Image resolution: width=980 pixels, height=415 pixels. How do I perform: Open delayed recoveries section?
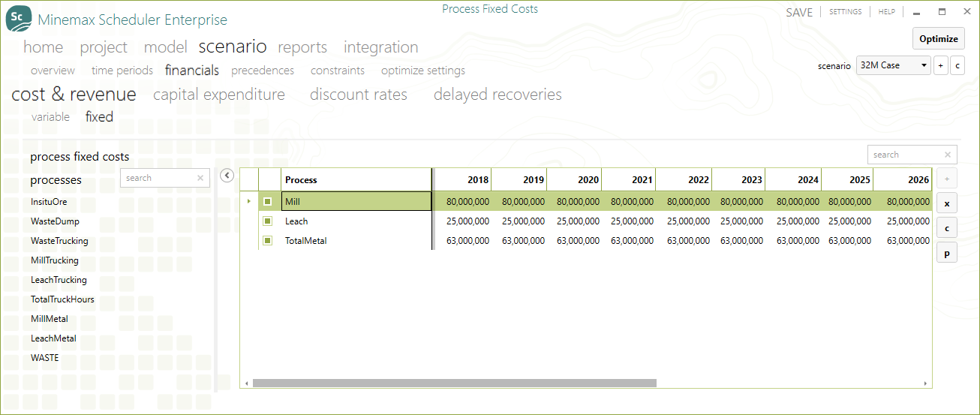[498, 95]
